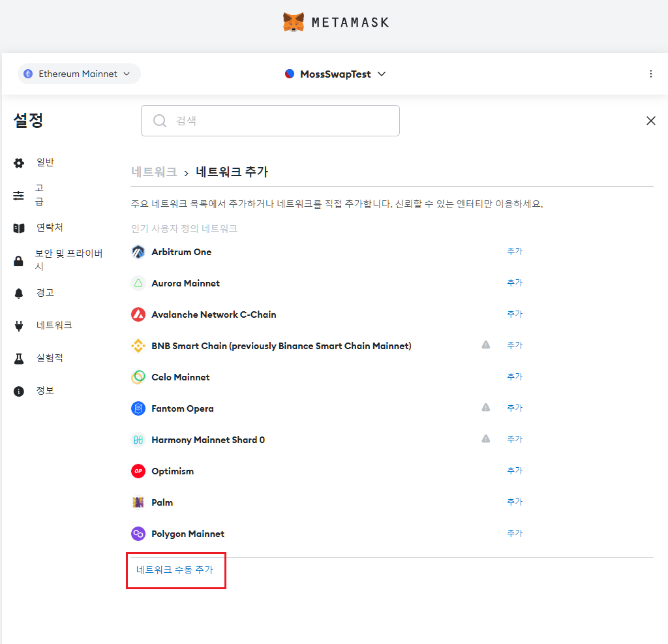Add the Aurora Mainnet network
The height and width of the screenshot is (644, 668).
[515, 283]
